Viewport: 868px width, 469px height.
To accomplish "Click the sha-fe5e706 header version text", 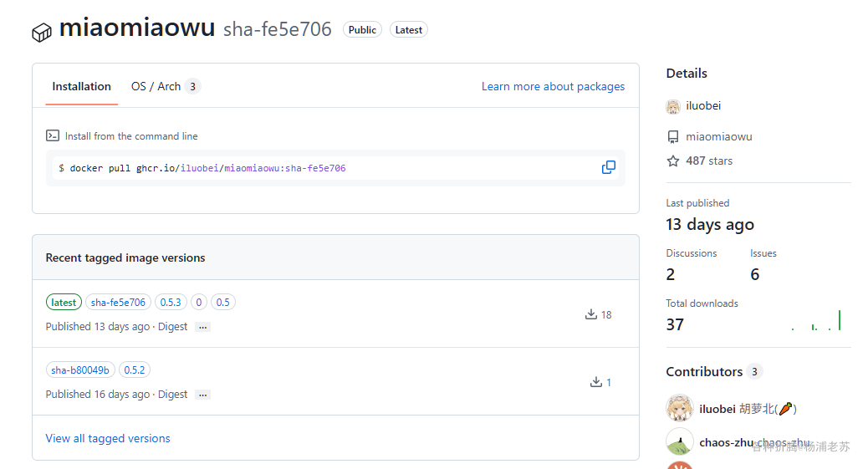I will point(278,29).
